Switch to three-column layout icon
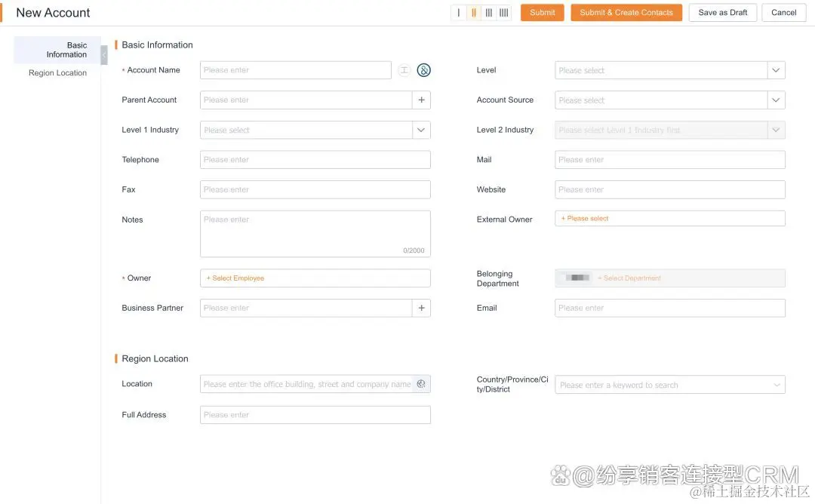The width and height of the screenshot is (815, 504). pyautogui.click(x=488, y=13)
